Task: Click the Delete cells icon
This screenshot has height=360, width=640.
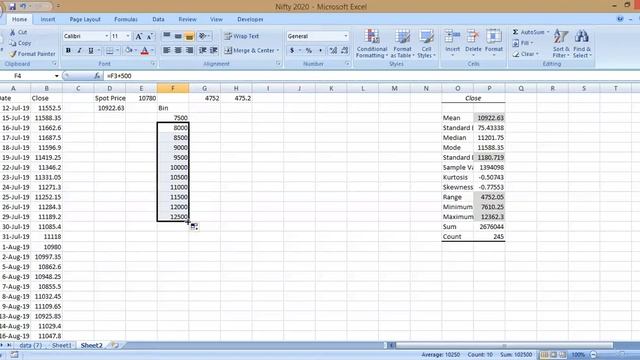Action: coord(473,37)
